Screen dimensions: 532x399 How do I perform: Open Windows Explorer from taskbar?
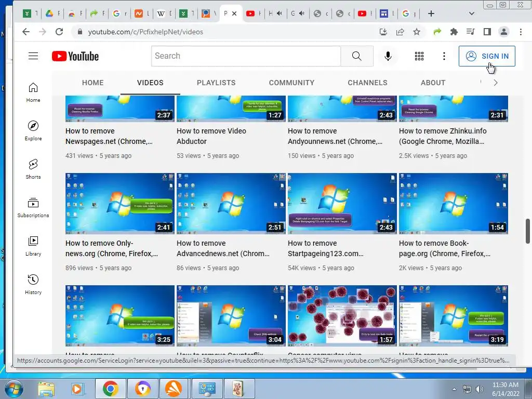46,389
